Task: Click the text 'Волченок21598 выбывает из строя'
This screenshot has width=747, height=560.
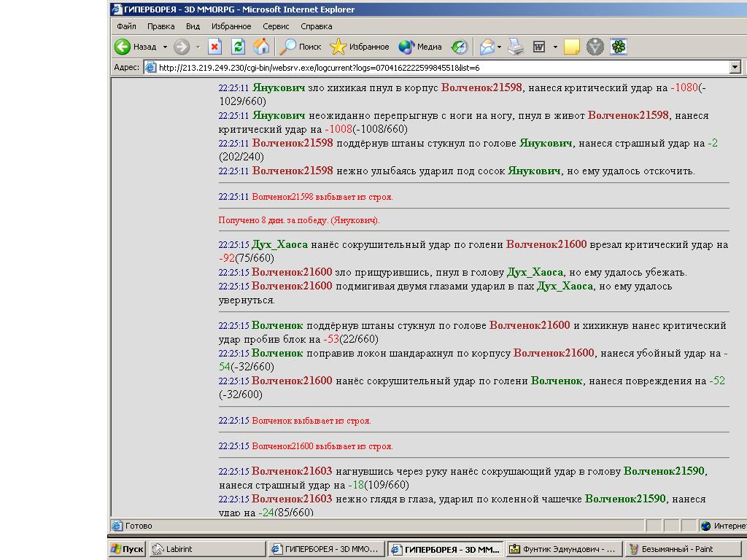Action: coord(322,197)
